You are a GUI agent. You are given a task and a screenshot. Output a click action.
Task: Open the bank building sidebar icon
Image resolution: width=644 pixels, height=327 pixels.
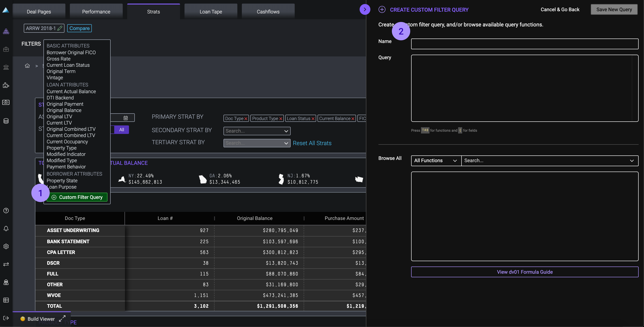pos(6,67)
